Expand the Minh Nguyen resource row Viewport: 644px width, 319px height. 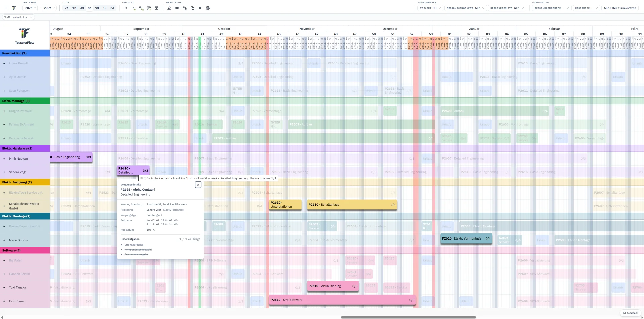[x=4, y=159]
